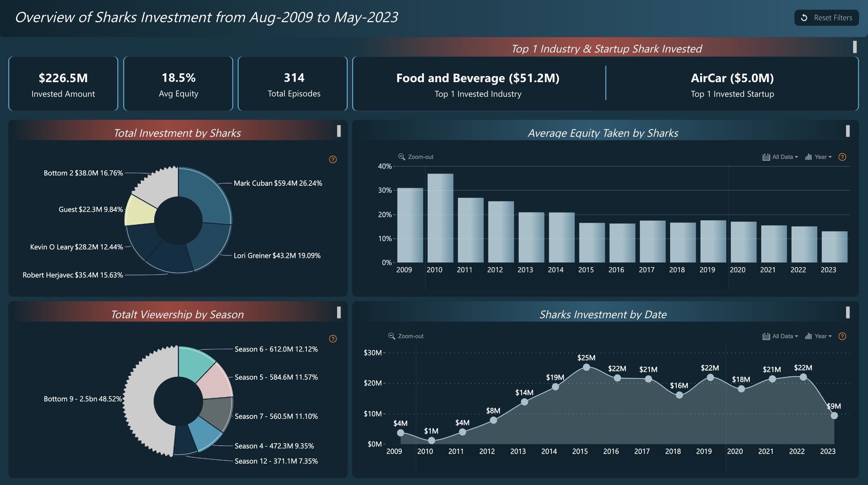Image resolution: width=868 pixels, height=485 pixels.
Task: Click menu handle of Sharks Investment by Date
Action: pyautogui.click(x=848, y=312)
